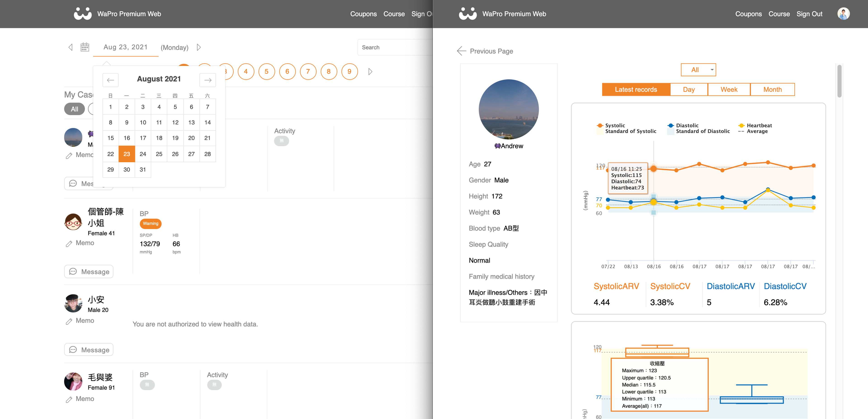Click the Previous Page back arrow

[x=461, y=51]
